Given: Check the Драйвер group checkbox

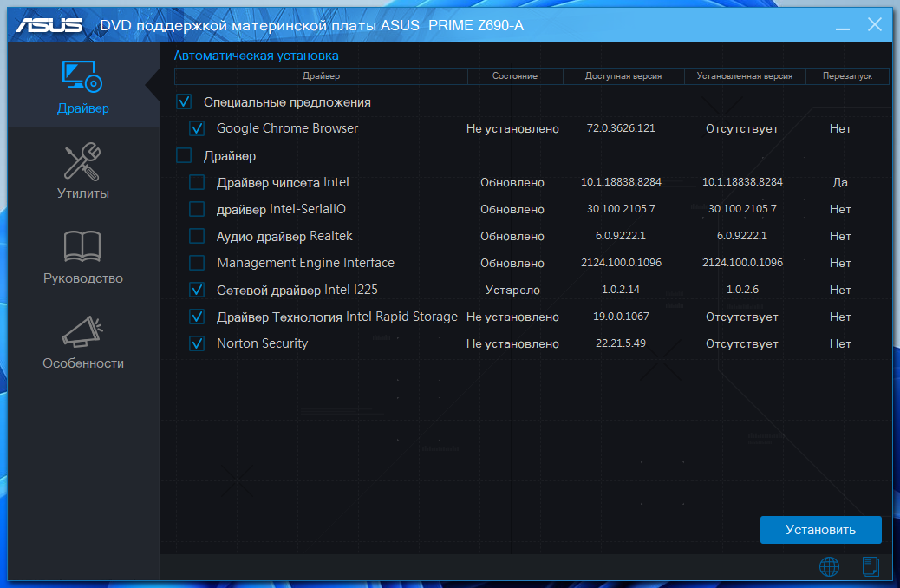Looking at the screenshot, I should point(184,155).
